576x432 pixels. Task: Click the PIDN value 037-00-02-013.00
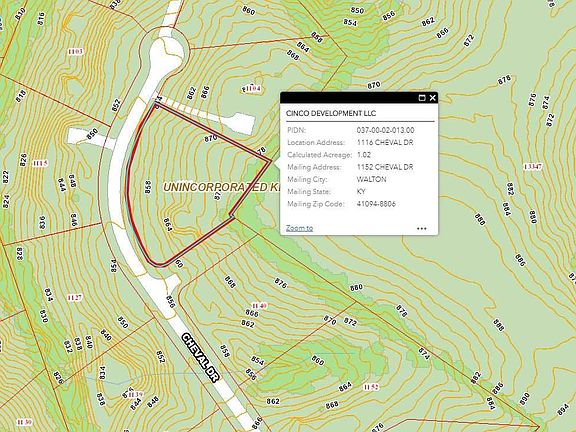(x=385, y=130)
